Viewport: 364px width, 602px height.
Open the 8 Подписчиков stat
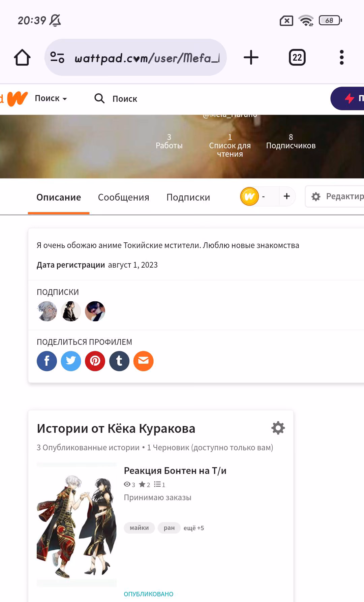(291, 141)
